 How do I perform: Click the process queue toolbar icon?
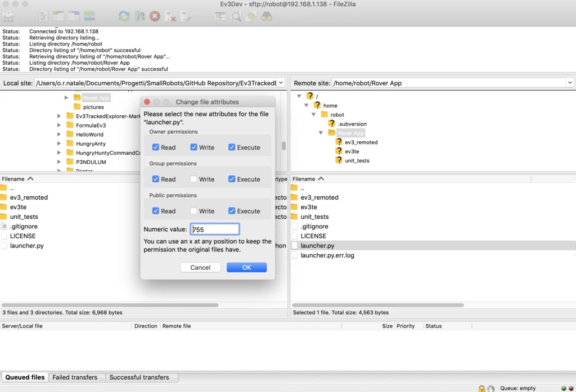pos(139,16)
